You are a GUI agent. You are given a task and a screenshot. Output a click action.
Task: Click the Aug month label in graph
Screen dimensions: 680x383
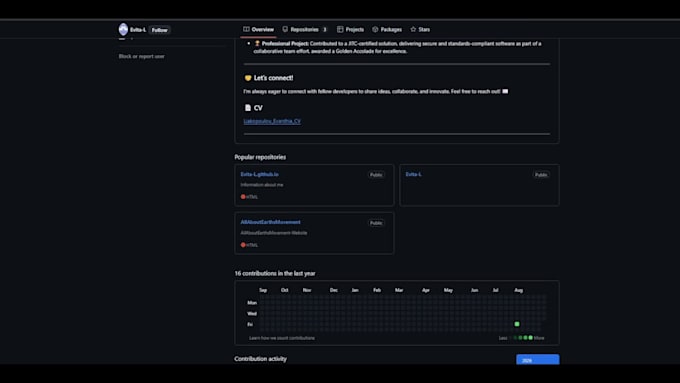pos(519,290)
